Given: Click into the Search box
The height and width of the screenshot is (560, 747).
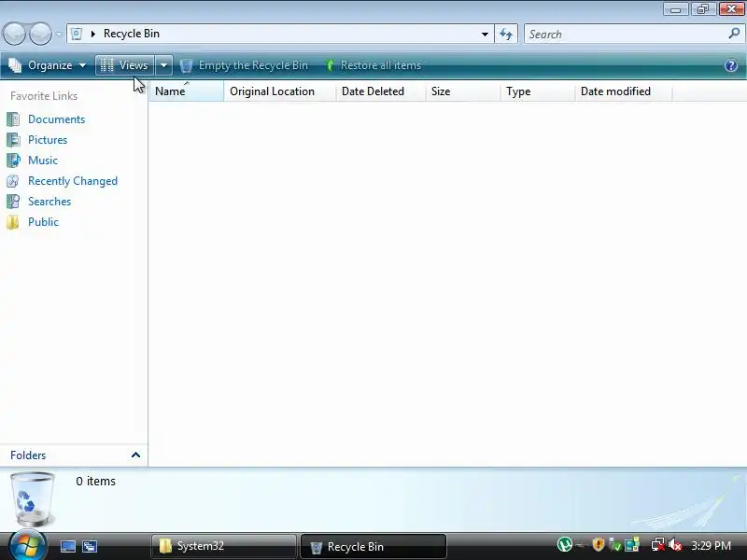Looking at the screenshot, I should [x=627, y=34].
